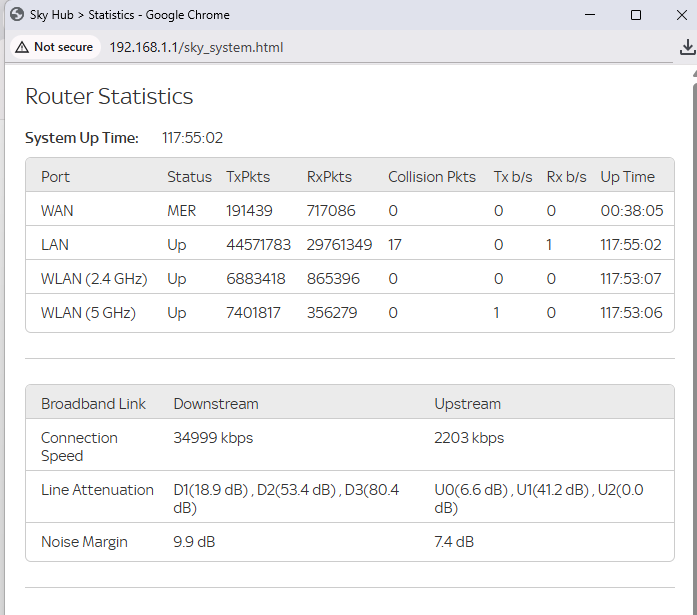Maximize the Chrome popup window
Viewport: 697px width, 615px height.
(x=636, y=15)
